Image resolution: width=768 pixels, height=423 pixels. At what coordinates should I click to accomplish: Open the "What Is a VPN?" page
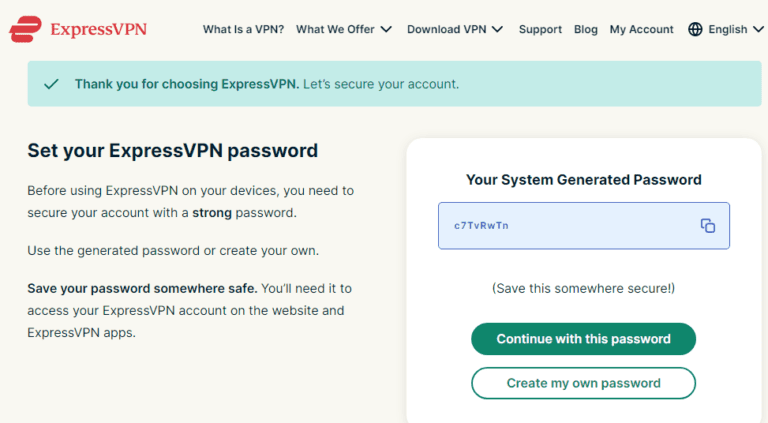coord(243,29)
